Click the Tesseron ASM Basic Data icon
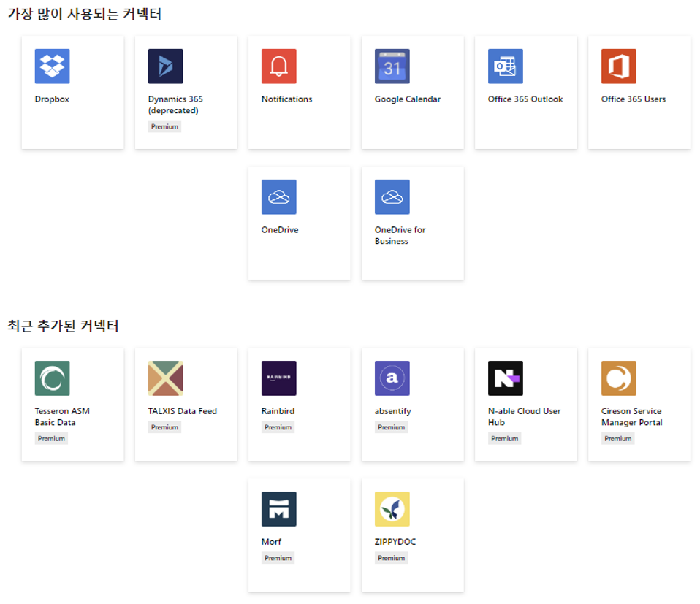This screenshot has height=604, width=700. pos(52,378)
